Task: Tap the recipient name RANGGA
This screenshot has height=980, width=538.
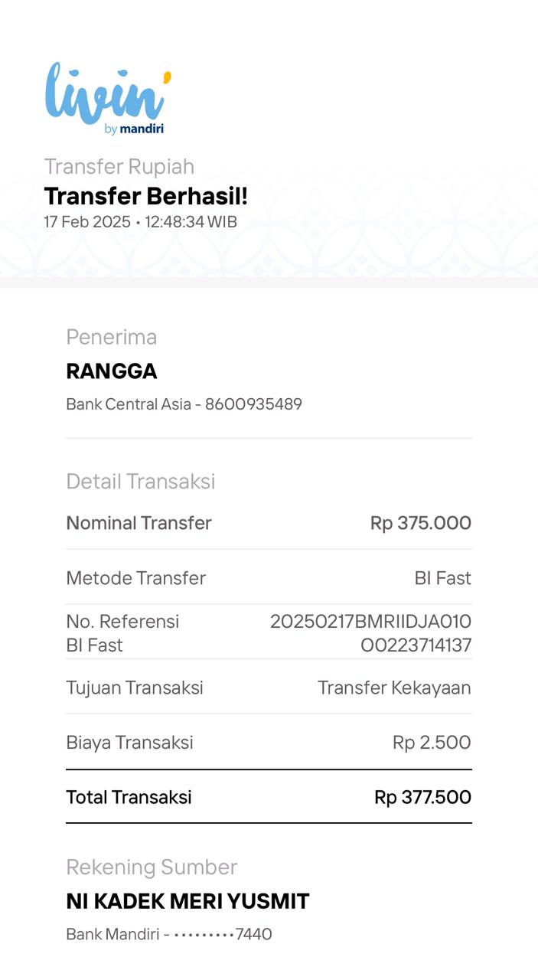Action: pyautogui.click(x=112, y=371)
